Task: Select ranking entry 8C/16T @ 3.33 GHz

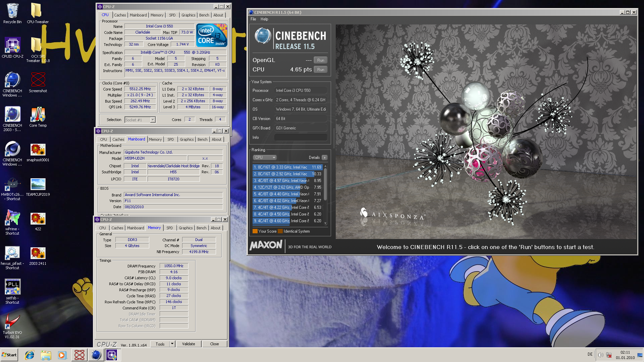Action: [287, 167]
